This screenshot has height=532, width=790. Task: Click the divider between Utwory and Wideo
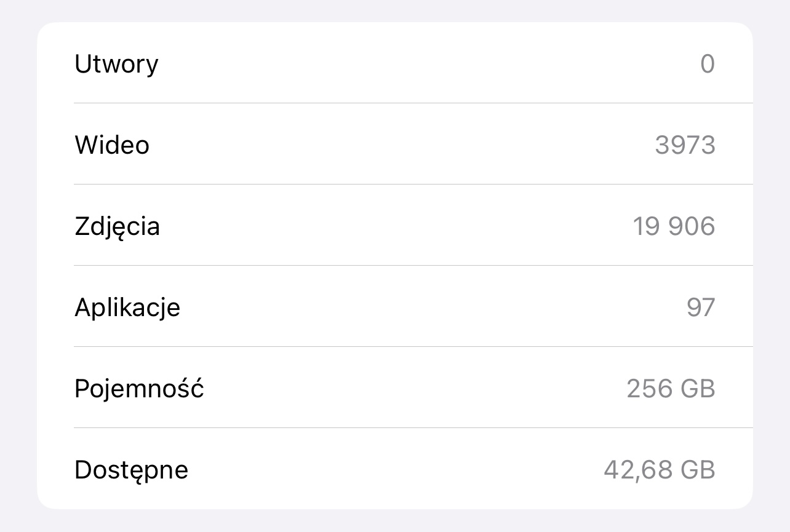(412, 103)
